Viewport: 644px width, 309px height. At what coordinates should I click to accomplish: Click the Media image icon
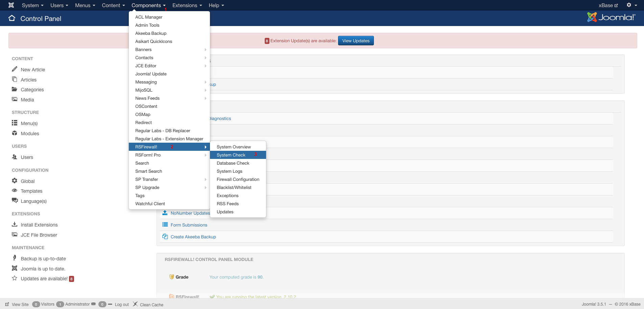tap(15, 99)
